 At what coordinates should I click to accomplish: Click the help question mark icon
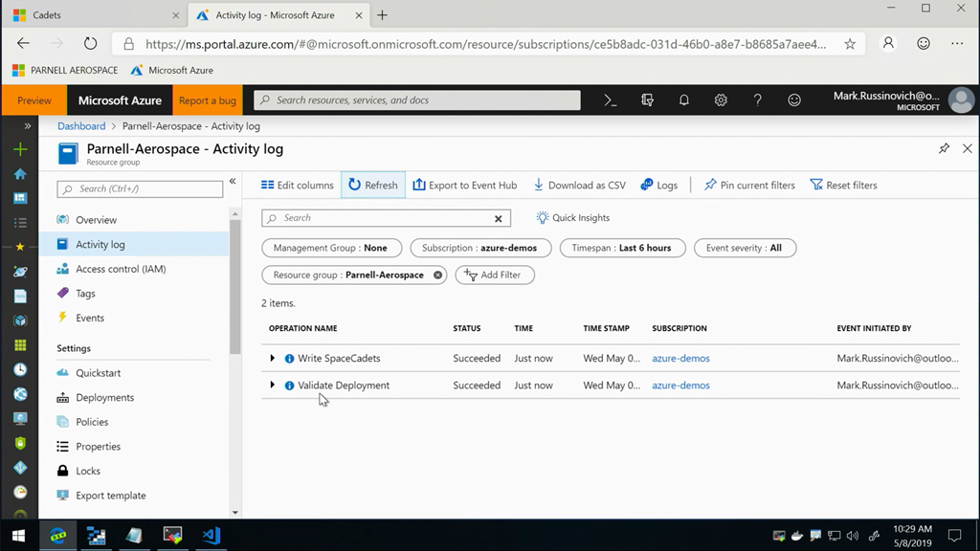pos(757,100)
